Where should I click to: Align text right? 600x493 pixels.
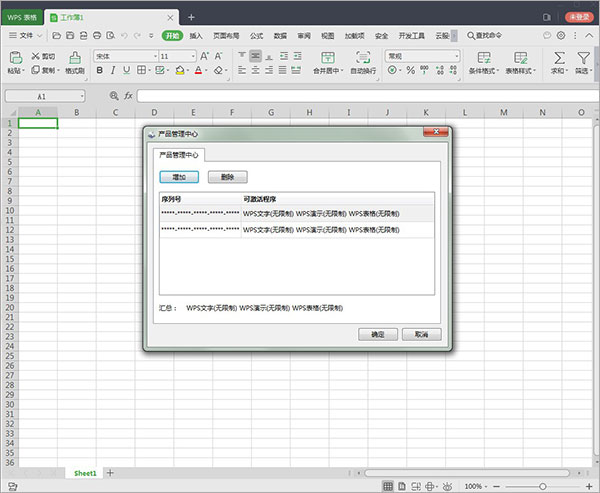269,70
